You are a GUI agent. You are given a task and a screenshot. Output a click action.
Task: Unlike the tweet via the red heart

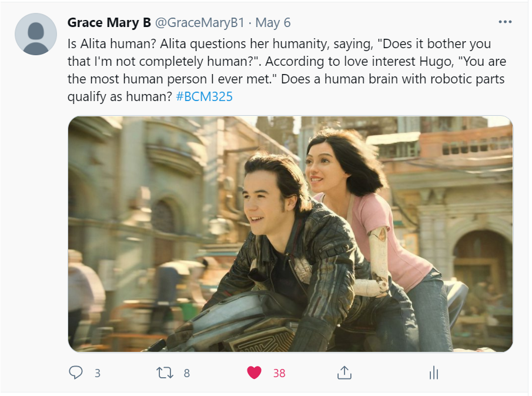pyautogui.click(x=254, y=372)
